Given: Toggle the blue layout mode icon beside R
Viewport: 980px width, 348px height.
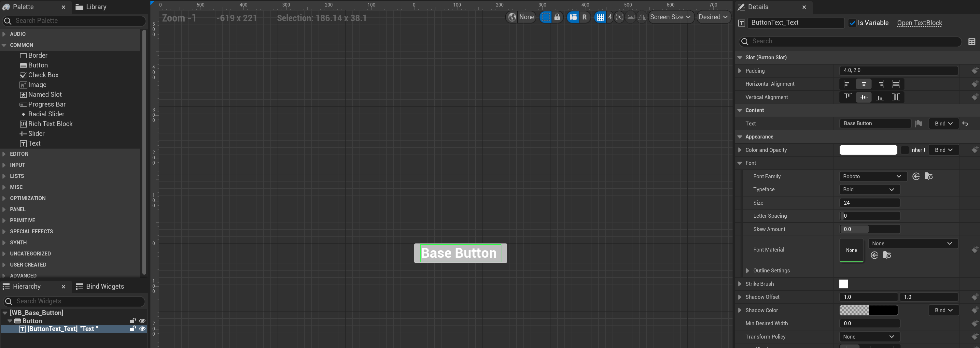Looking at the screenshot, I should pyautogui.click(x=573, y=17).
